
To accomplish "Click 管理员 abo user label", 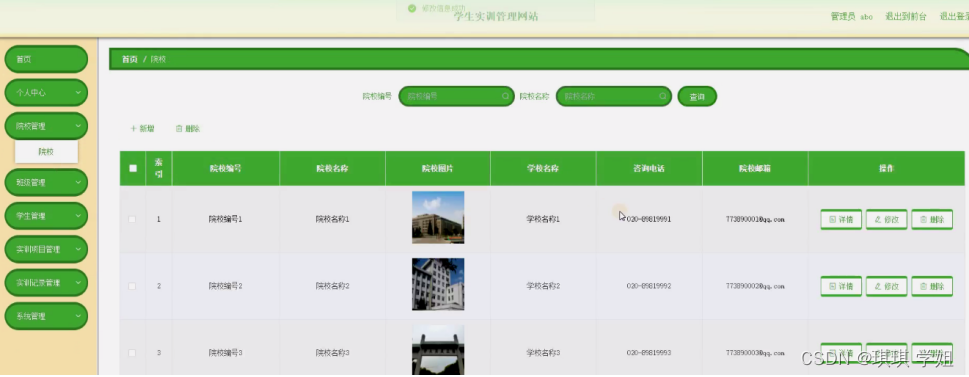I will pyautogui.click(x=852, y=17).
